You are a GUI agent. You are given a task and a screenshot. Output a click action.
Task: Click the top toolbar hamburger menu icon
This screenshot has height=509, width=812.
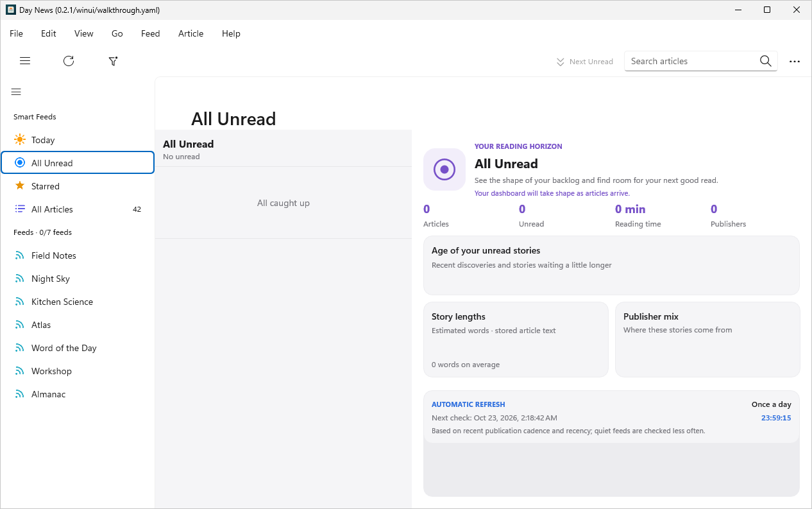pyautogui.click(x=25, y=61)
